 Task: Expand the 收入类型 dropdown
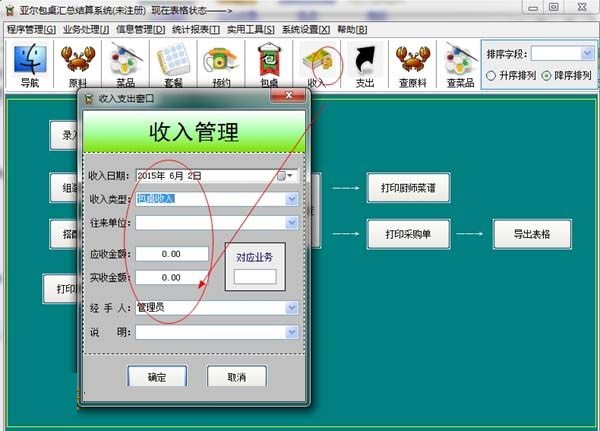(292, 199)
